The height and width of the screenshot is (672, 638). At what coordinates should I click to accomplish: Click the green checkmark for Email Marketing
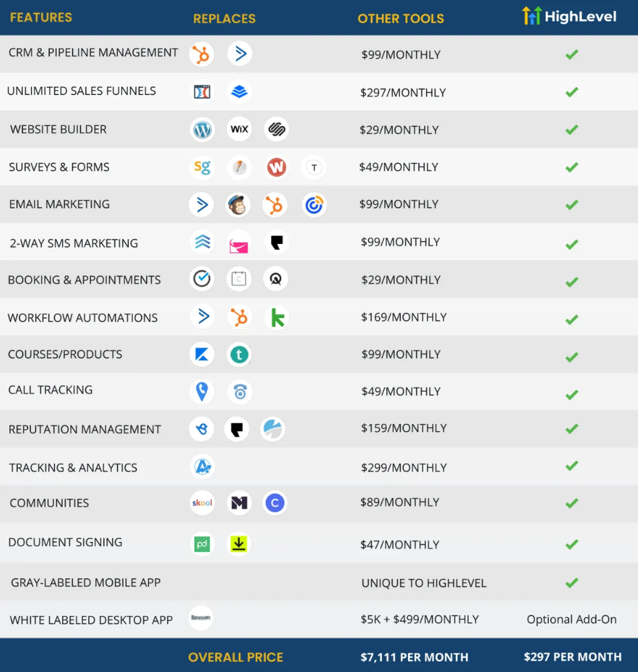[x=572, y=205]
